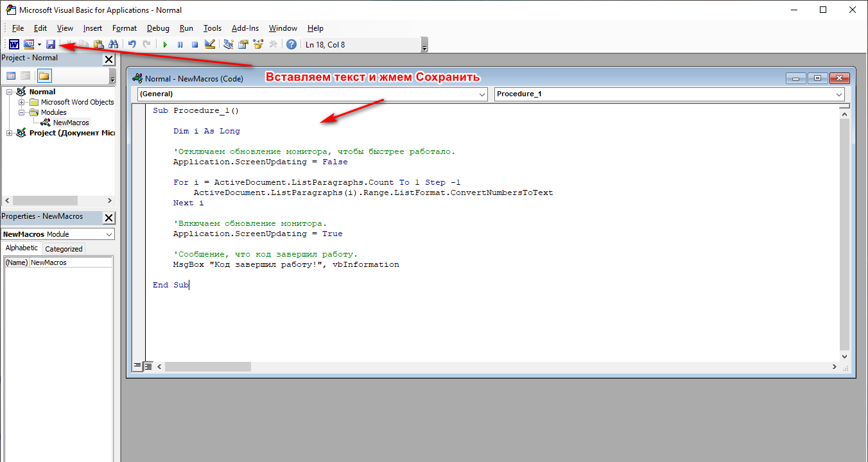Click the Paste clipboard icon
The width and height of the screenshot is (868, 462).
(x=99, y=44)
